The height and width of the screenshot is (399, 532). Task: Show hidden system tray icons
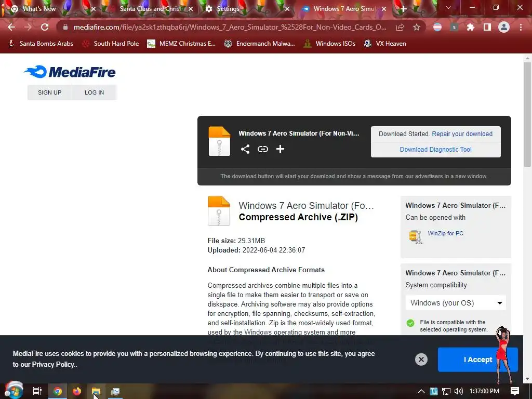pyautogui.click(x=421, y=391)
